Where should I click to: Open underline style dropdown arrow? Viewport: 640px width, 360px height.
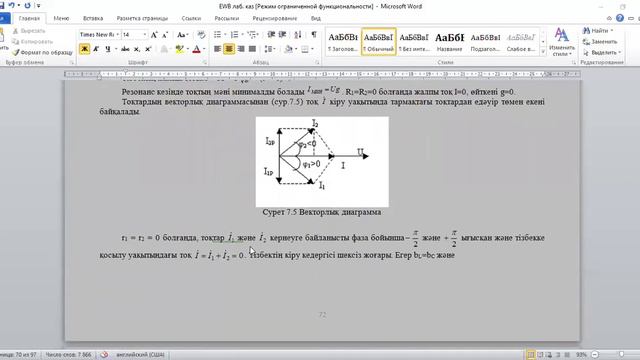pos(116,49)
